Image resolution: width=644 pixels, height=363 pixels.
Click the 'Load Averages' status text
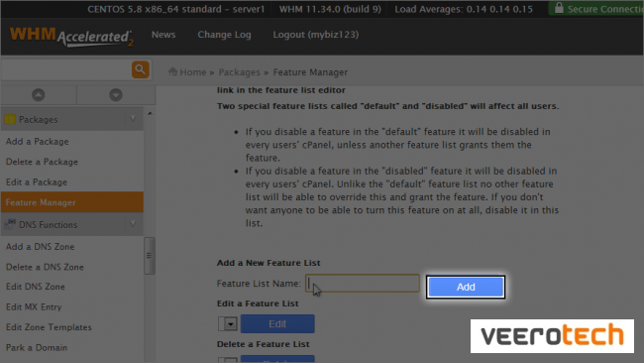click(x=464, y=9)
